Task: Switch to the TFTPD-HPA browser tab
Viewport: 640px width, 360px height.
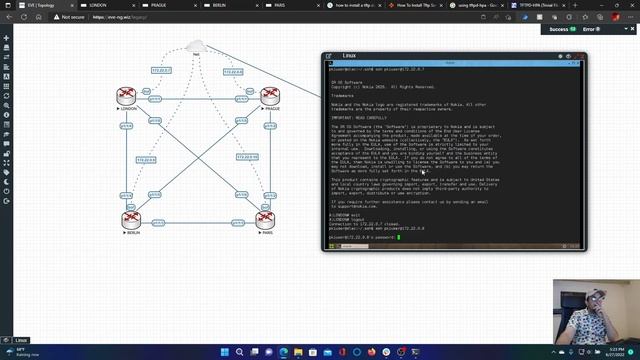Action: coord(538,5)
